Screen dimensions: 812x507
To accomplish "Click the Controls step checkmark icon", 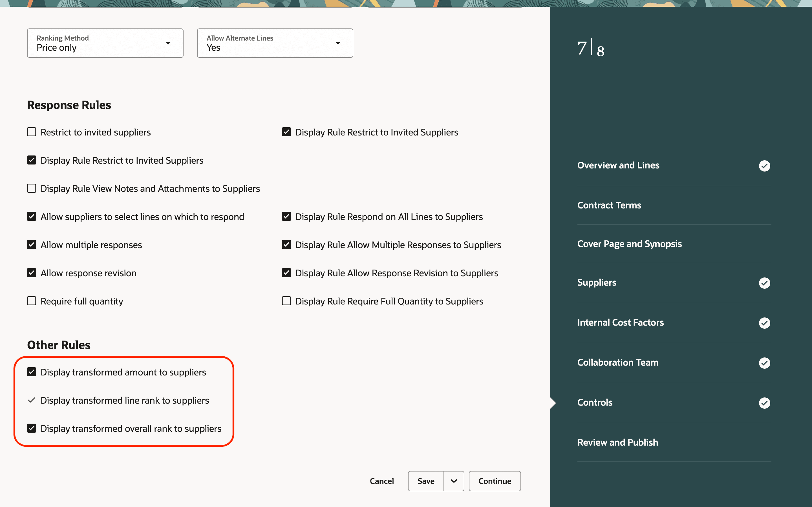I will pos(765,403).
